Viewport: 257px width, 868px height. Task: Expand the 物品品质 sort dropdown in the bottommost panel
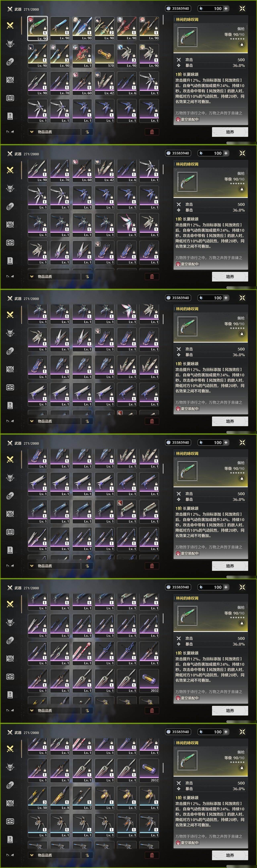[x=54, y=855]
